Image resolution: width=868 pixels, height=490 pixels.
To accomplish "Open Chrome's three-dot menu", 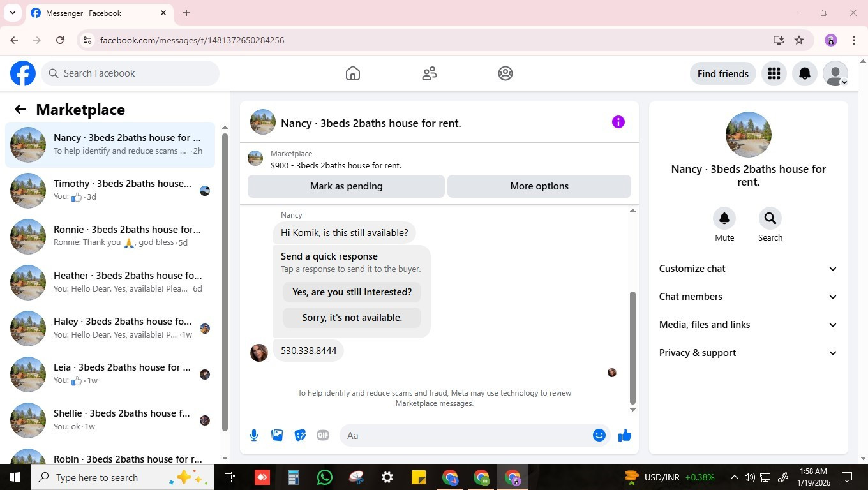I will point(854,40).
